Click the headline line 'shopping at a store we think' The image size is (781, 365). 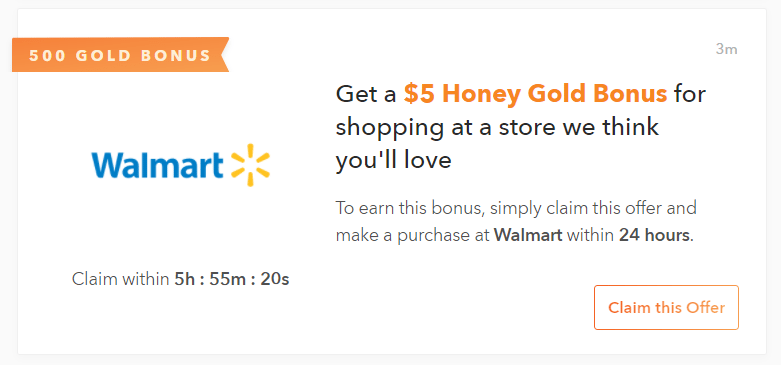click(x=497, y=127)
